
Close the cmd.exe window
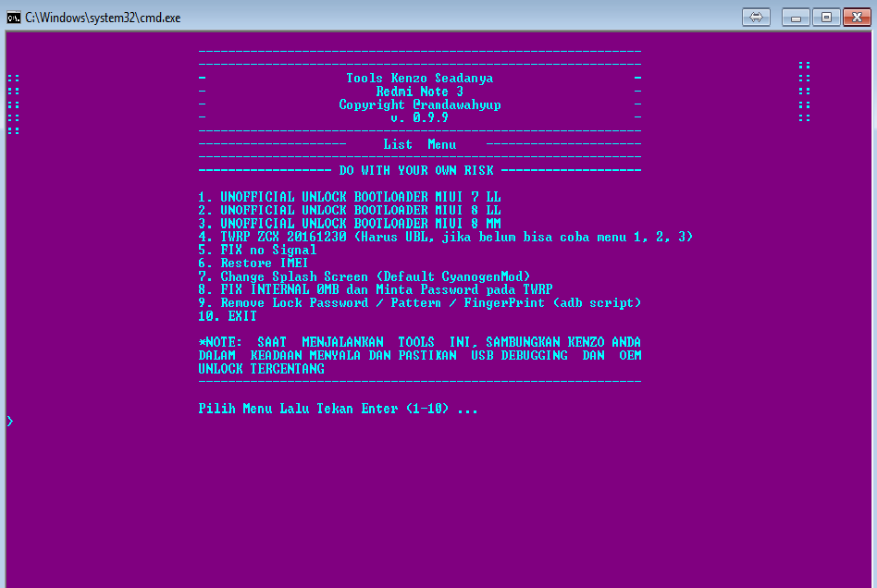(x=857, y=18)
